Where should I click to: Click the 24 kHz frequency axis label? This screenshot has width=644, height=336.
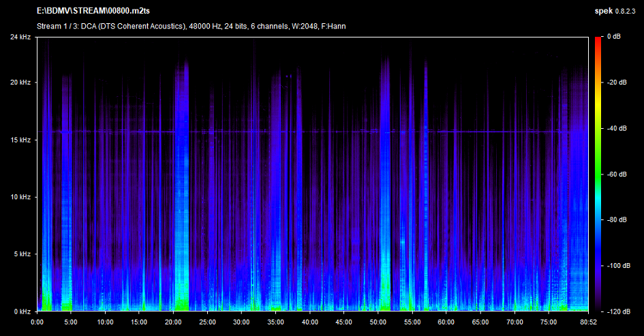(x=19, y=37)
